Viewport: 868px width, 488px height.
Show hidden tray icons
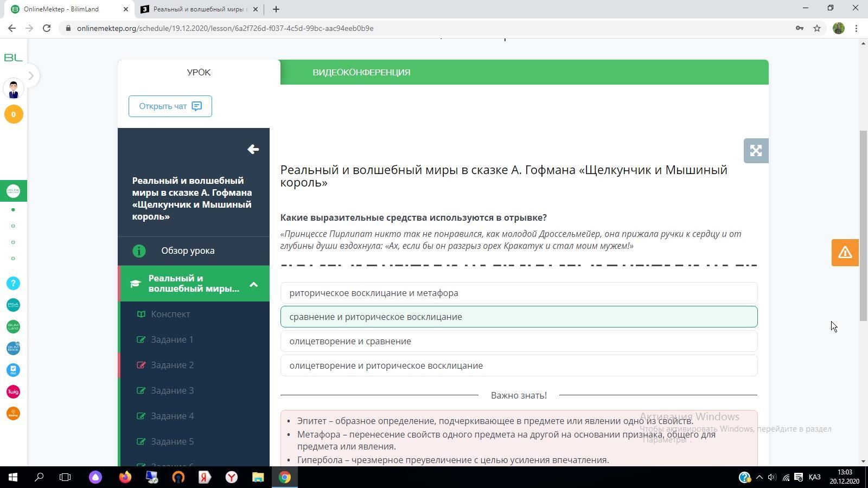coord(759,477)
